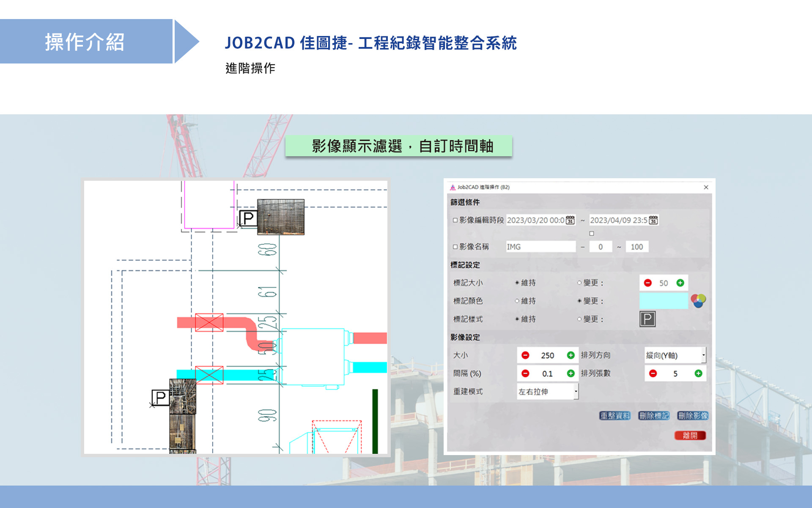Viewport: 812px width, 508px height.
Task: Select 變更 for 標記大小
Action: click(579, 283)
